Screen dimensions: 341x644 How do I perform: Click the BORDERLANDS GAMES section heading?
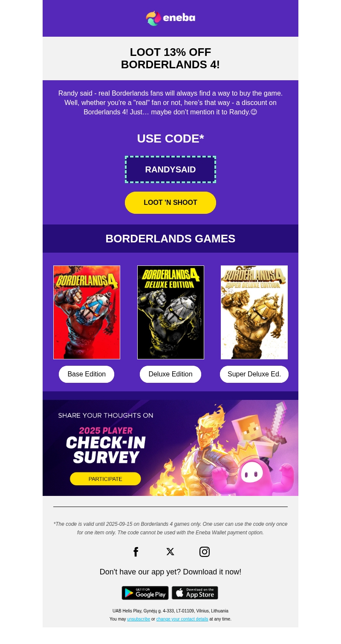170,239
